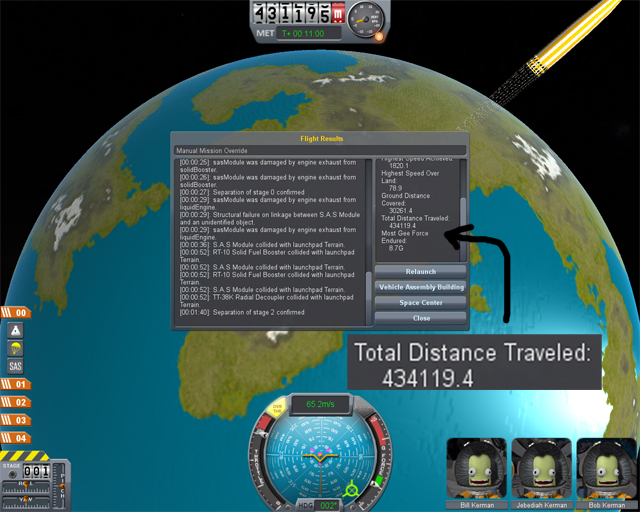
Task: Toggle the SAS button in staging
Action: pyautogui.click(x=17, y=366)
